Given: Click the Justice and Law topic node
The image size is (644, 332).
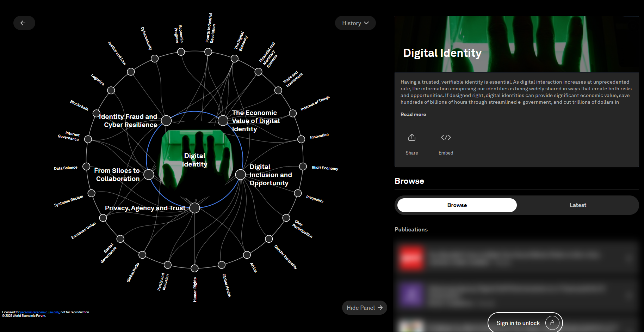Looking at the screenshot, I should 131,72.
